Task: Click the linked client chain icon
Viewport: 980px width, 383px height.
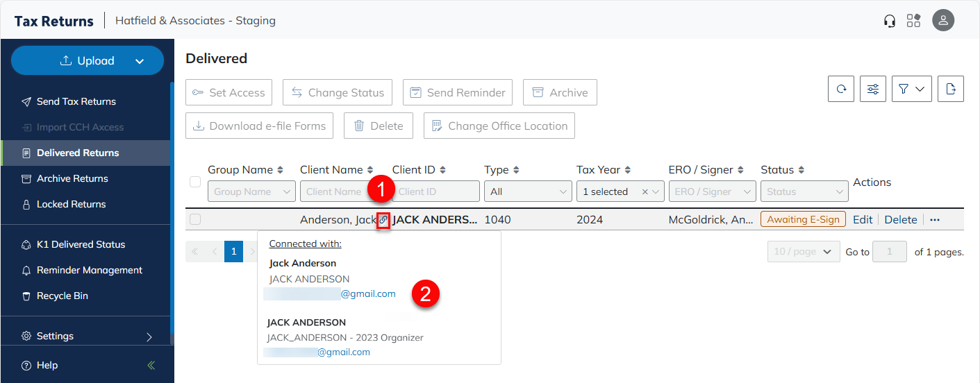Action: coord(383,220)
